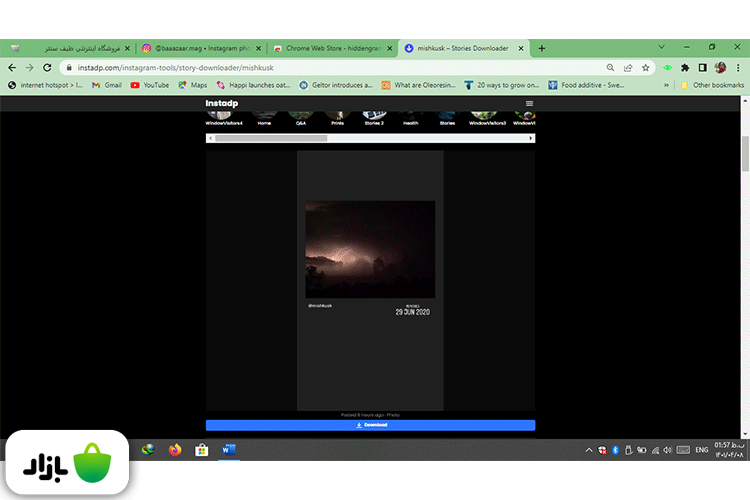Expand the hidden system tray icons
Image resolution: width=750 pixels, height=500 pixels.
pos(589,450)
